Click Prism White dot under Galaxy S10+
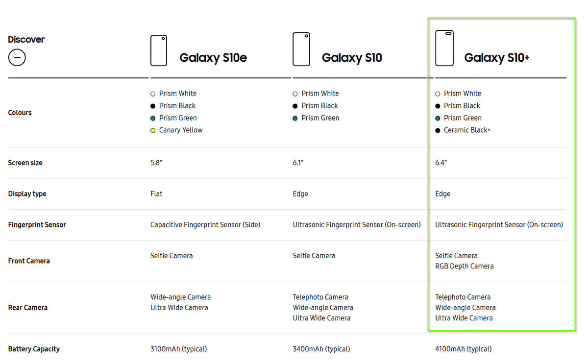The height and width of the screenshot is (364, 588). pyautogui.click(x=438, y=94)
